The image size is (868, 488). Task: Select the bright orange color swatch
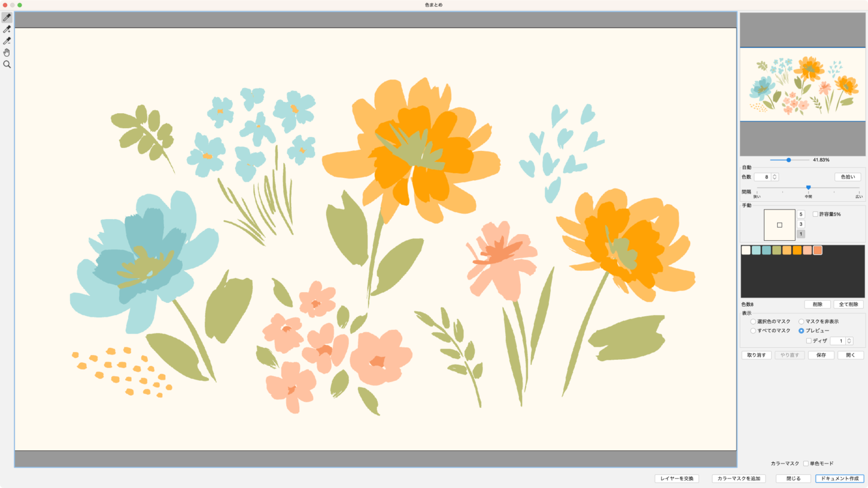pos(797,250)
